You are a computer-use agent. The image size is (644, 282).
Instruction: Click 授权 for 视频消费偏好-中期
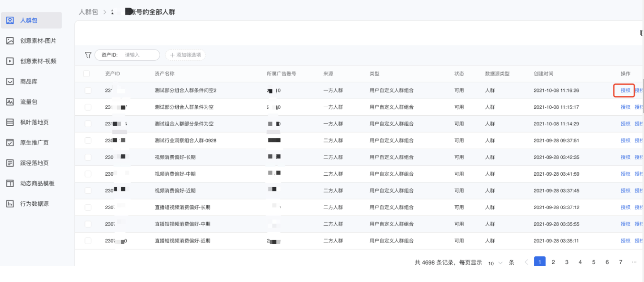625,174
